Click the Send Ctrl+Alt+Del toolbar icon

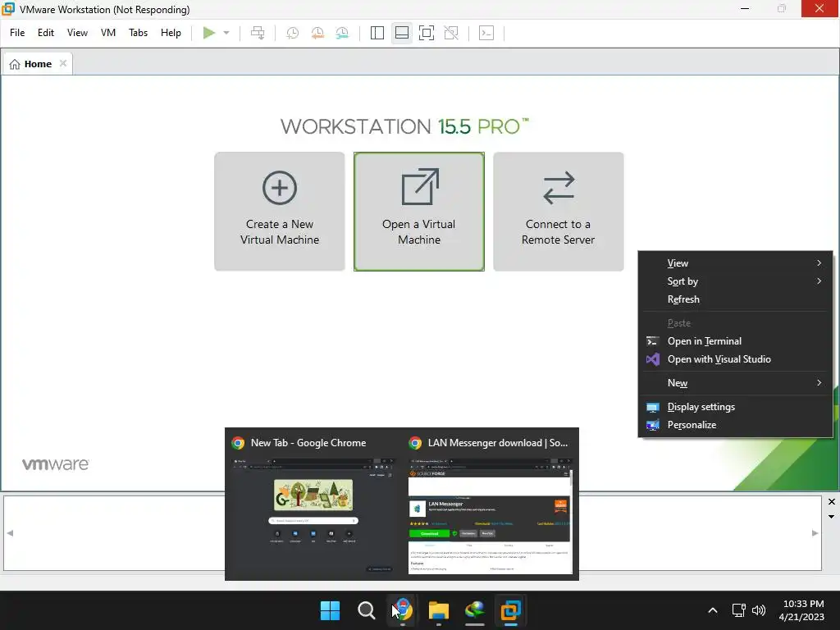click(258, 33)
